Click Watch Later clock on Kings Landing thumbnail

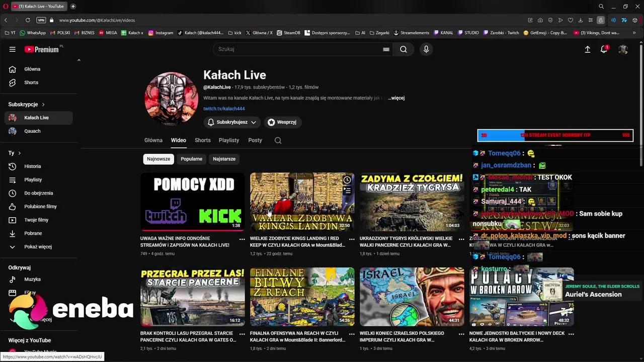coord(347,180)
